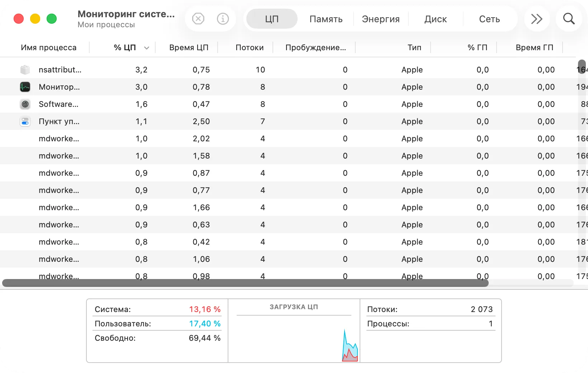Click the Потоки total 2 073
The image size is (588, 373).
tap(482, 309)
